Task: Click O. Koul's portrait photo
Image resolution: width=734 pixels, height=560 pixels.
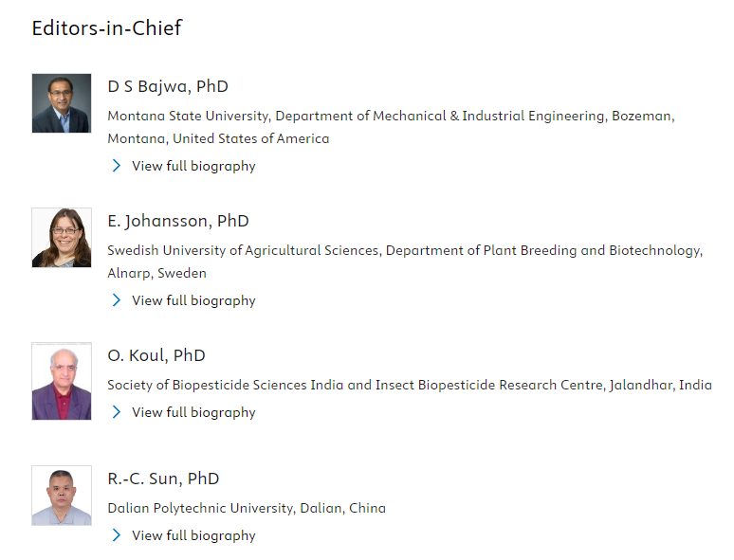Action: pos(62,381)
